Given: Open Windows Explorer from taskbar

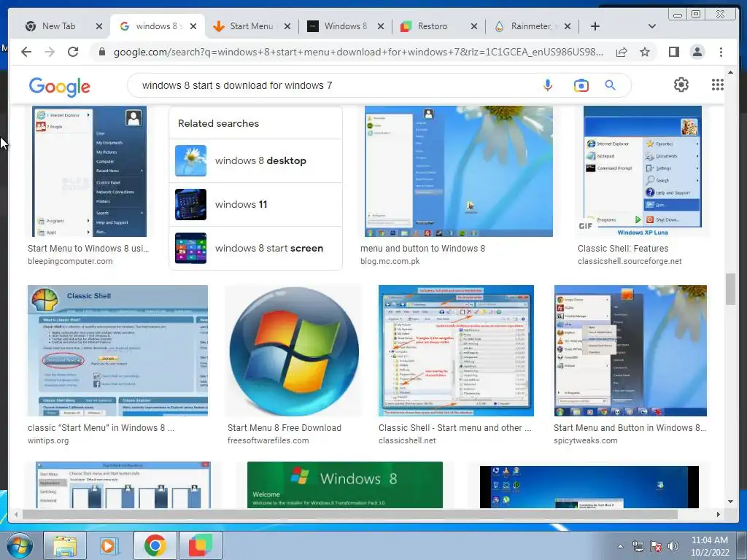Looking at the screenshot, I should pos(65,545).
